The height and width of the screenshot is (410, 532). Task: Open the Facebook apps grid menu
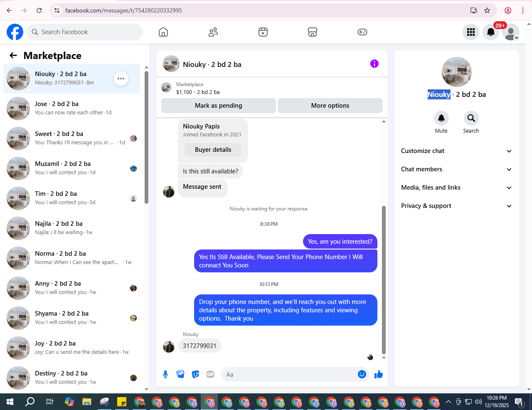pyautogui.click(x=471, y=32)
